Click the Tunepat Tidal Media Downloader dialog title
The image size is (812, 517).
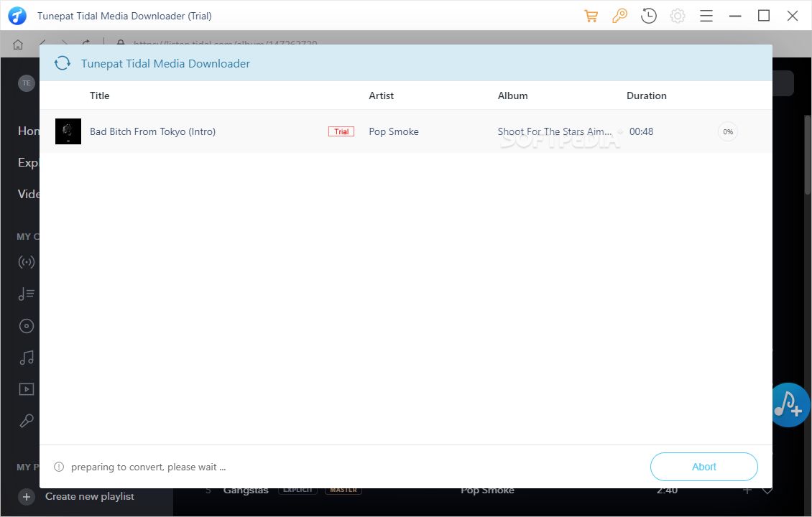coord(166,64)
